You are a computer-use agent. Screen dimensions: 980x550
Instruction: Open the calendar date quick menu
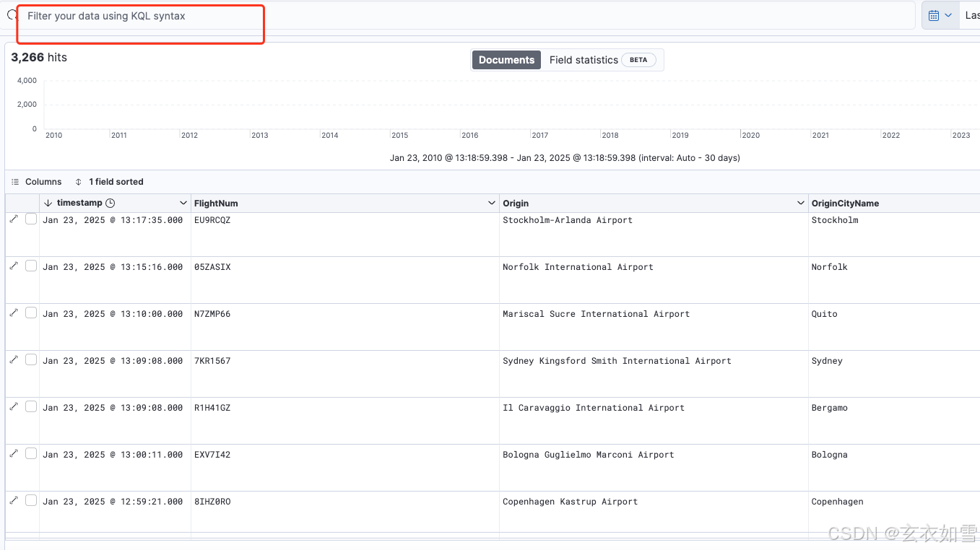(x=940, y=15)
